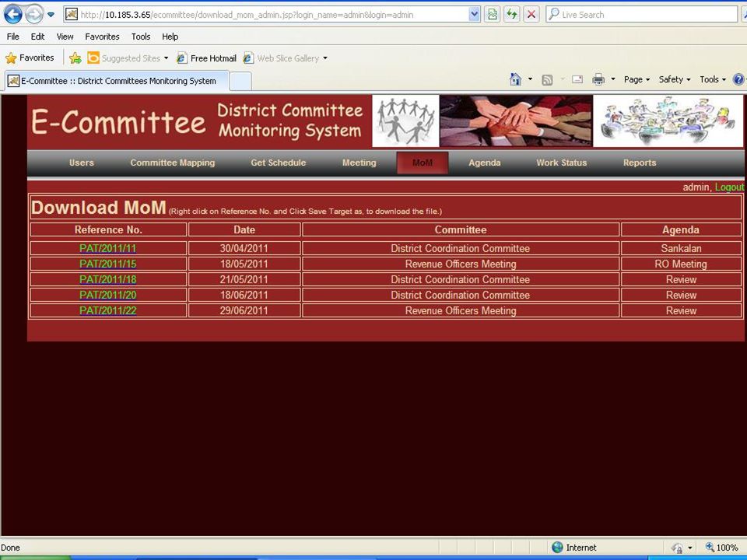
Task: Click the Home icon in command bar
Action: [515, 79]
